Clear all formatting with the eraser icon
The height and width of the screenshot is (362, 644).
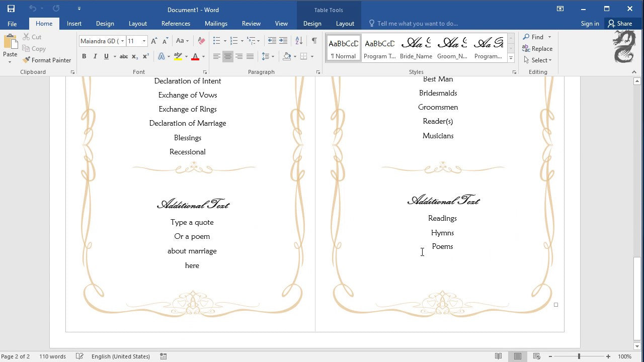point(201,41)
